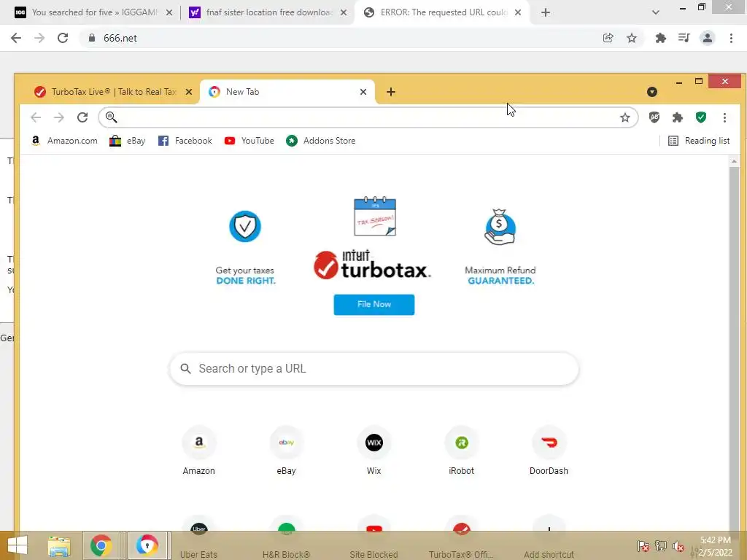Click the File Now TurboTax button
The height and width of the screenshot is (560, 747).
click(374, 305)
